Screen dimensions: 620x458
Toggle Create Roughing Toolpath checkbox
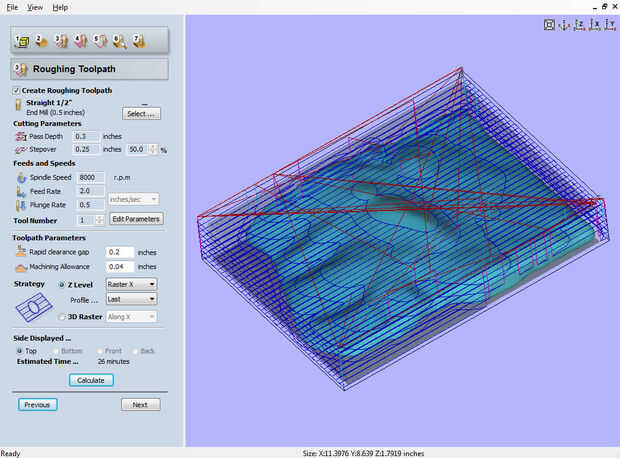[16, 91]
